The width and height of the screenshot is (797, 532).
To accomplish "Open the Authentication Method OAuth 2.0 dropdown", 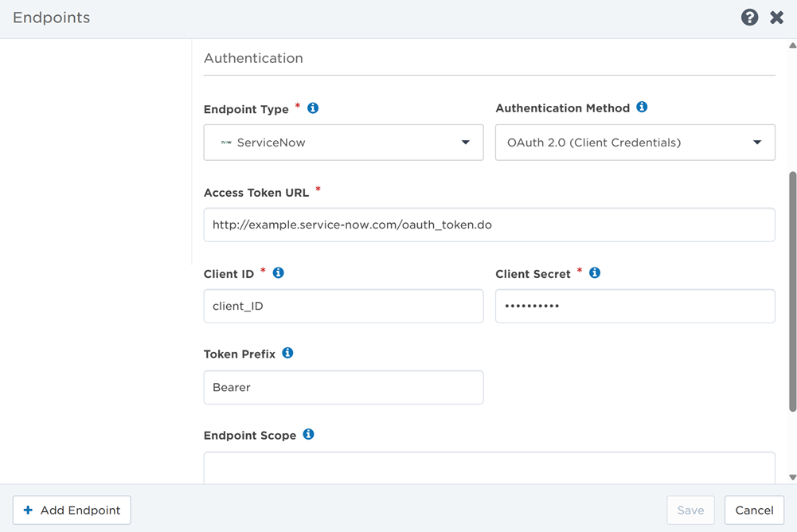I will (635, 143).
